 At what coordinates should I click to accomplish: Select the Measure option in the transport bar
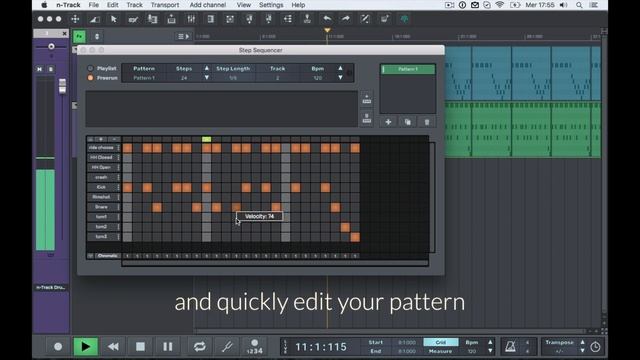pyautogui.click(x=441, y=351)
